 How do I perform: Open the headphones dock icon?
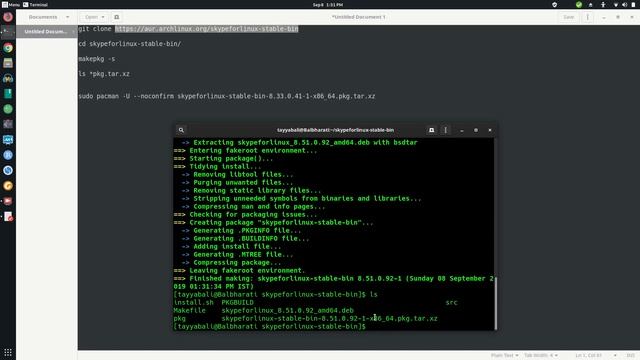click(x=8, y=78)
